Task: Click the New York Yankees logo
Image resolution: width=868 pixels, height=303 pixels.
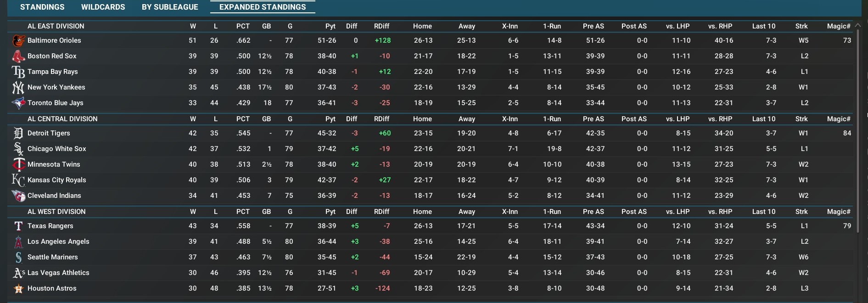Action: pyautogui.click(x=18, y=87)
